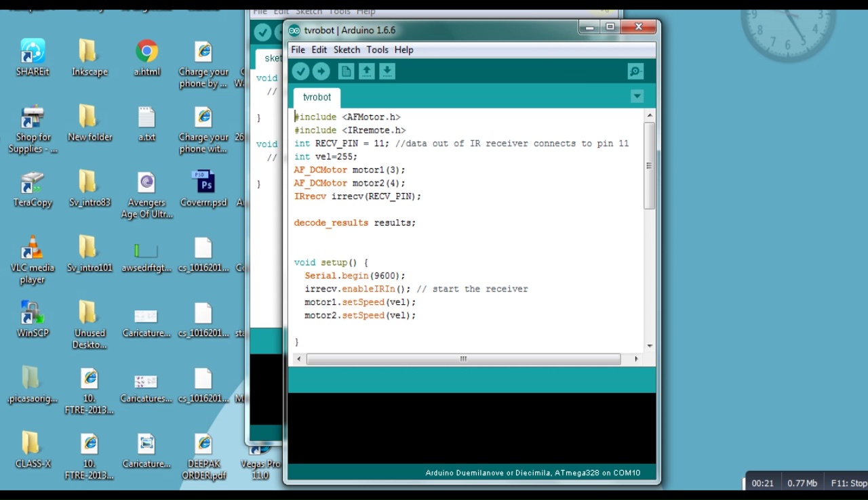
Task: Open the Tools menu in tvrobot window
Action: point(377,49)
